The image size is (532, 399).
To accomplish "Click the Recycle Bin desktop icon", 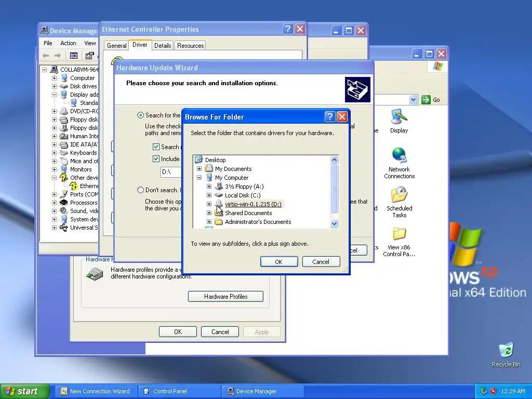I will 506,351.
